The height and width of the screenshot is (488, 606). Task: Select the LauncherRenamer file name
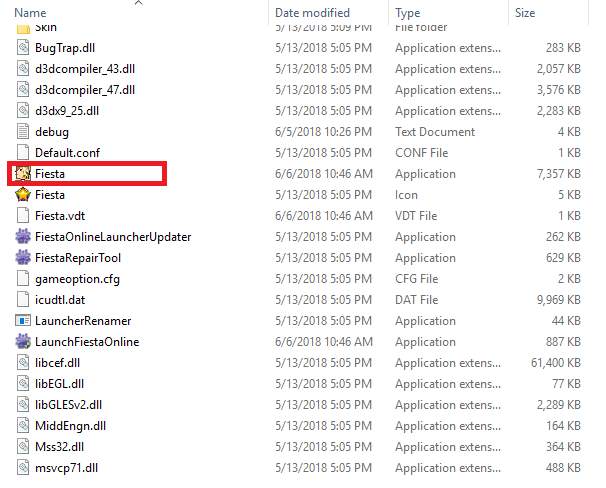[x=83, y=321]
